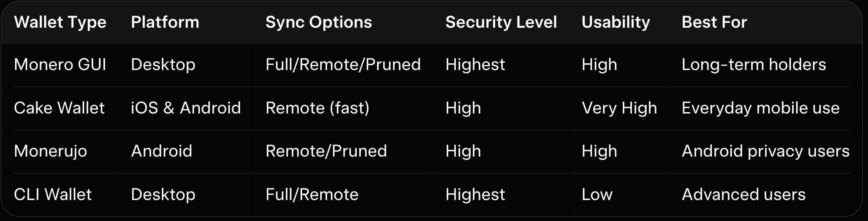
Task: Click the Low usability cell
Action: click(597, 195)
